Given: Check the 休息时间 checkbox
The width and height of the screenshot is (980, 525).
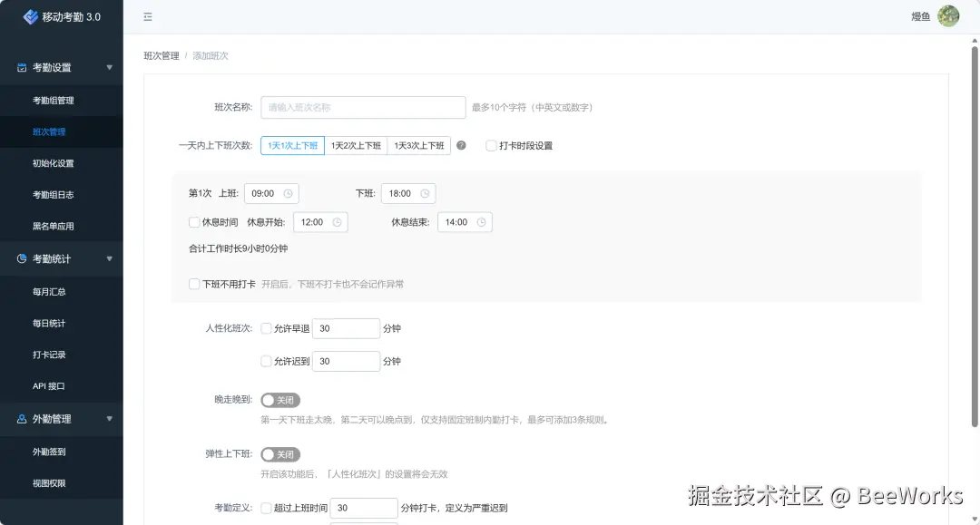Looking at the screenshot, I should pyautogui.click(x=194, y=222).
